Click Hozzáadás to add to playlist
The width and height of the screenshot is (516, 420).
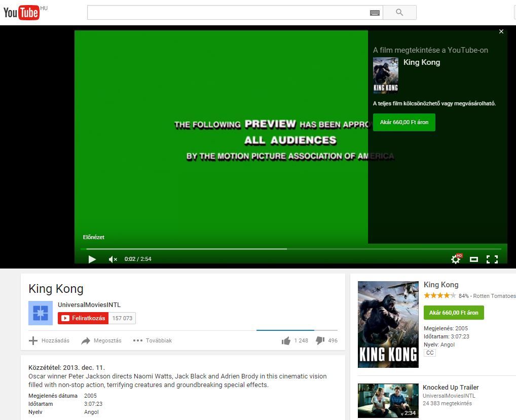tap(49, 341)
